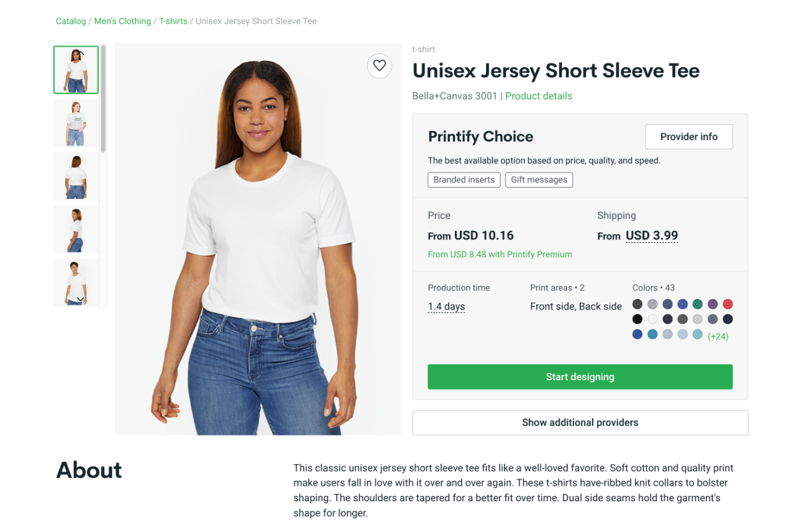The height and width of the screenshot is (532, 808).
Task: Select the green color swatch
Action: [698, 304]
